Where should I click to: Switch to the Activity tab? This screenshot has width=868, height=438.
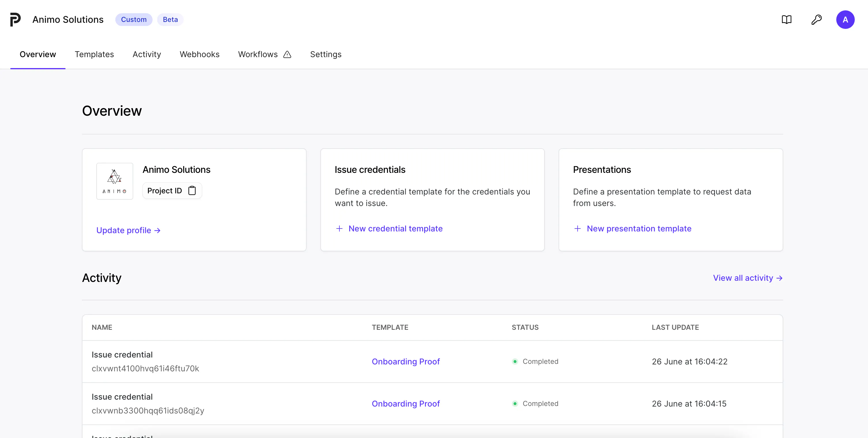point(146,54)
